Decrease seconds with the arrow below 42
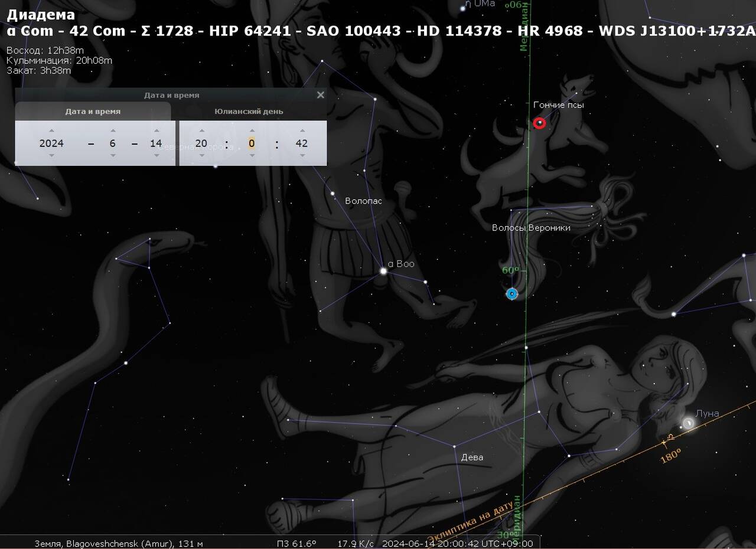This screenshot has width=756, height=549. pyautogui.click(x=302, y=155)
